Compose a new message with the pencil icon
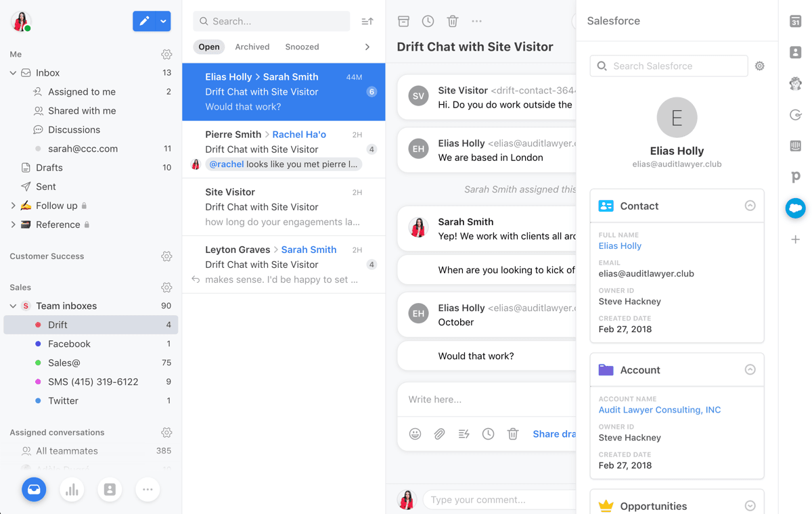 (x=143, y=21)
